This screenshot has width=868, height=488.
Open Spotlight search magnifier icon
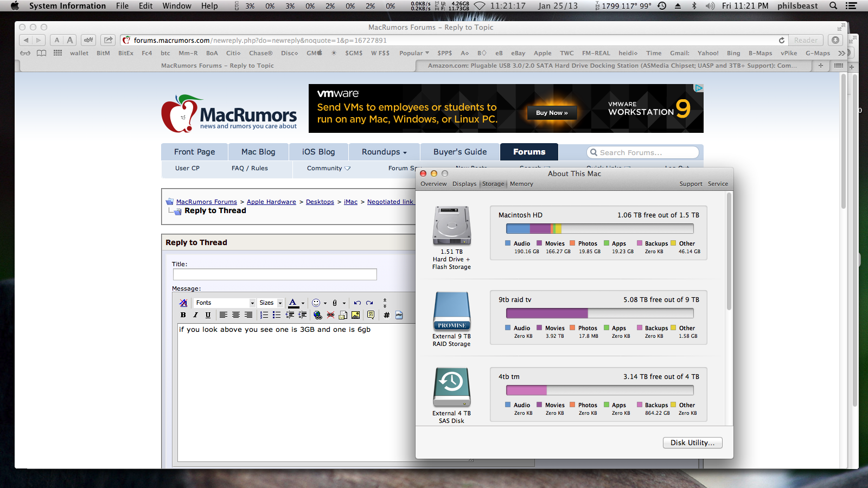(833, 6)
